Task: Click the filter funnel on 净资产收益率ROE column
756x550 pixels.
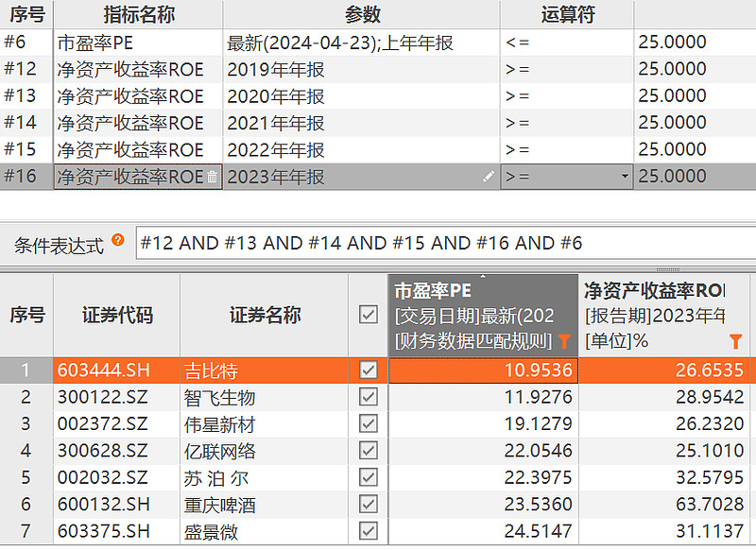Action: coord(736,342)
